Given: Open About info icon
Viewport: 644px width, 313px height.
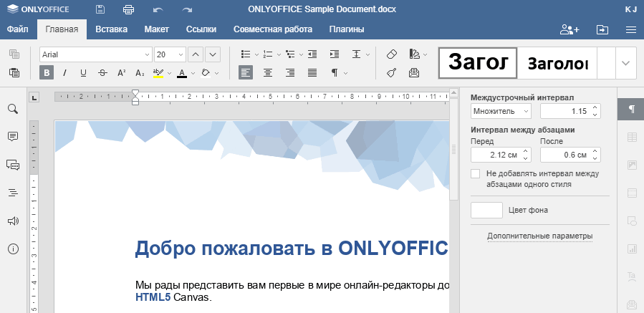Looking at the screenshot, I should pos(13,249).
